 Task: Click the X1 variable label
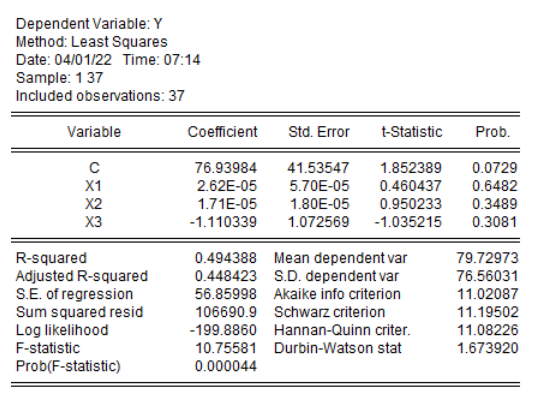93,186
